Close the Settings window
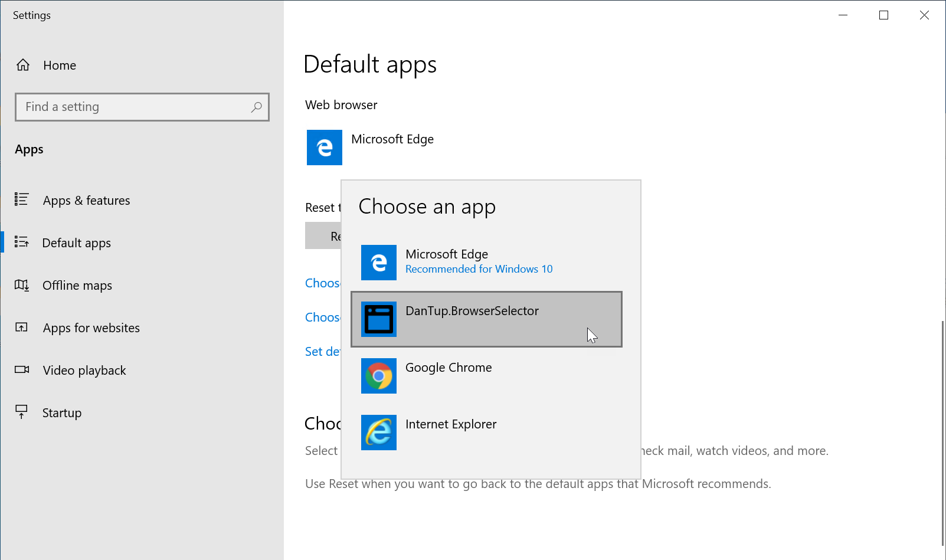The width and height of the screenshot is (946, 560). click(924, 15)
